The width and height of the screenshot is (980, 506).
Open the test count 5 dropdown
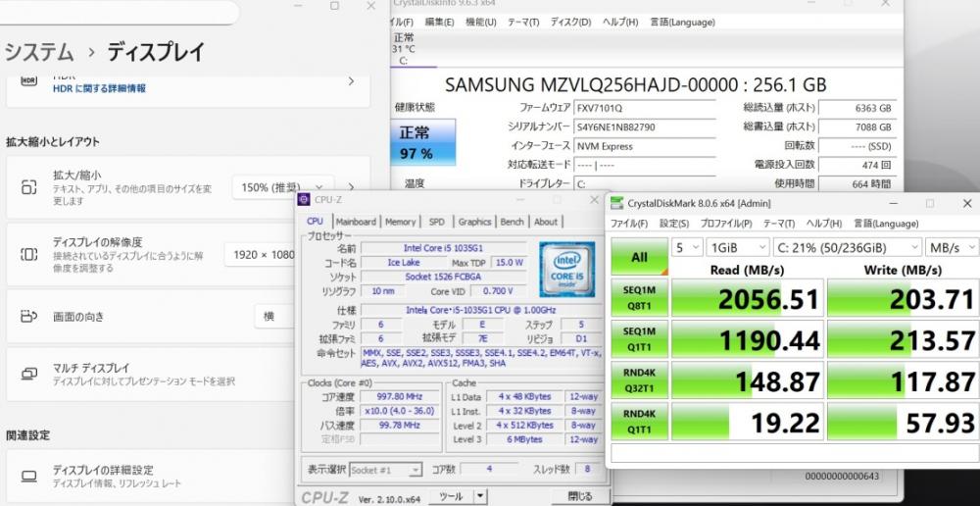coord(688,248)
